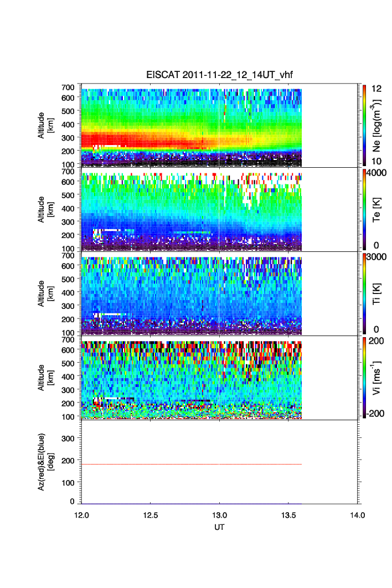Viewport: 392px width, 588px height.
Task: Click the Ne colorbar swatch
Action: tap(364, 125)
